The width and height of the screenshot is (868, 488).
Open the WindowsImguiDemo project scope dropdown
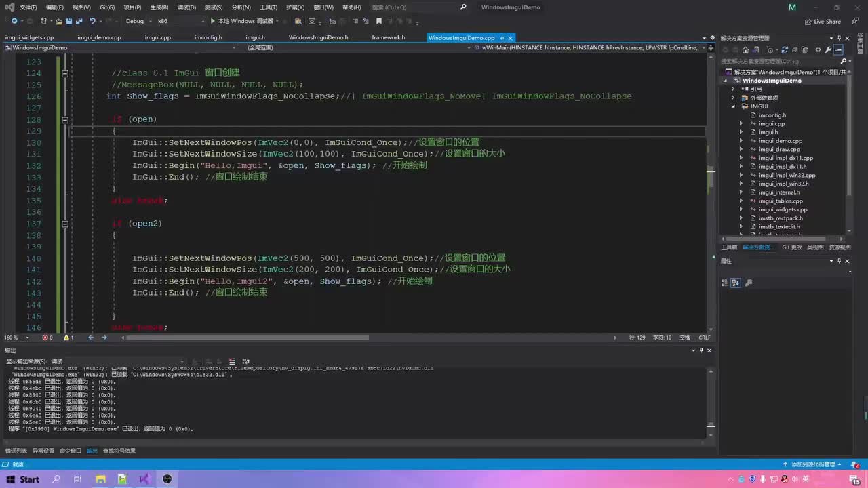121,48
